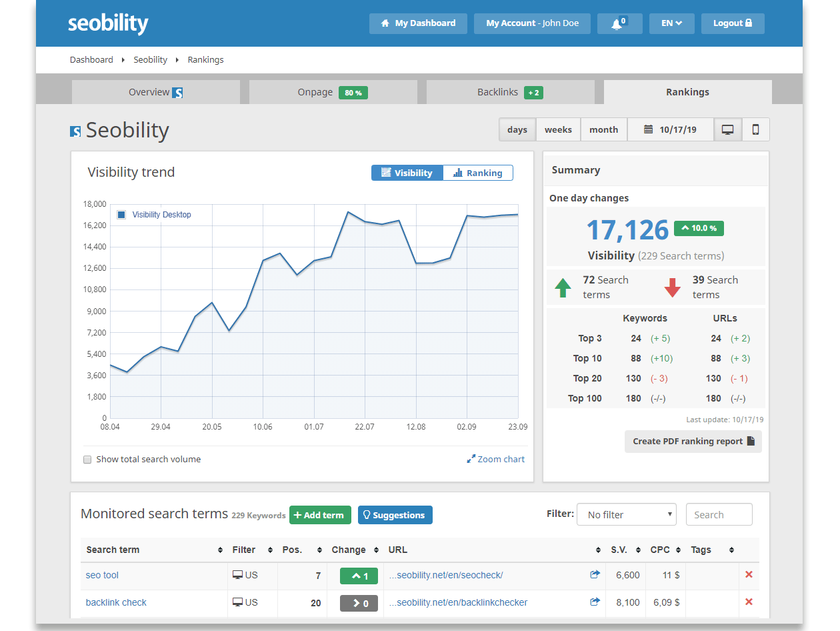Open the 'backlink check' search term
The width and height of the screenshot is (840, 631).
pos(116,602)
